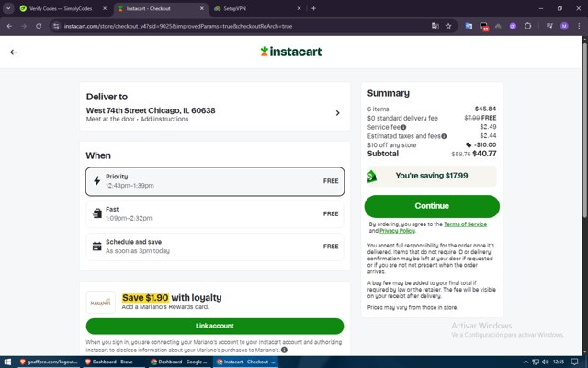
Task: Choose the Schedule and save option
Action: (x=215, y=247)
